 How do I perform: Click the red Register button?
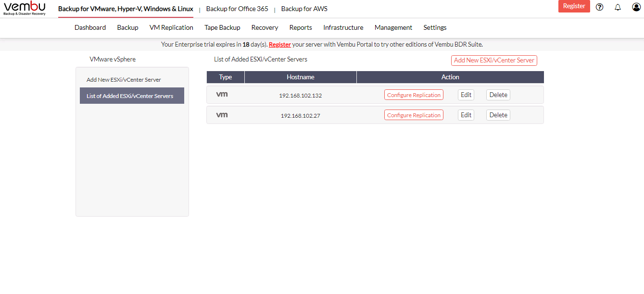coord(574,6)
